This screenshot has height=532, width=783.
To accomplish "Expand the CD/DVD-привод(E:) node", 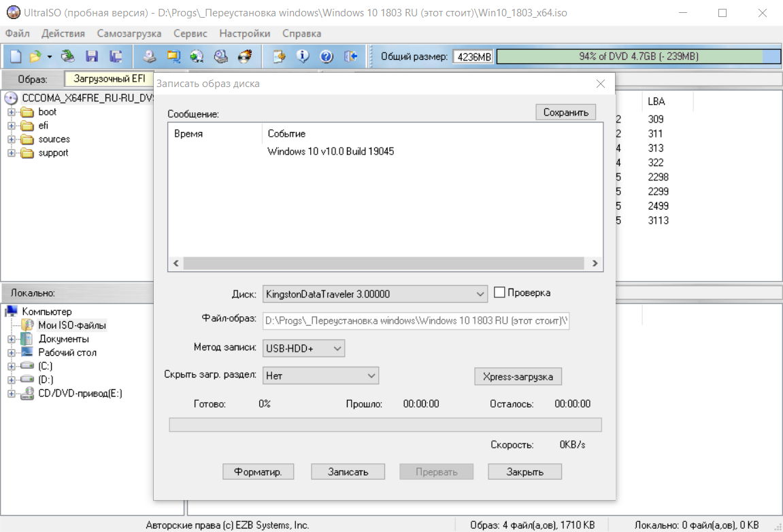I will tap(11, 394).
